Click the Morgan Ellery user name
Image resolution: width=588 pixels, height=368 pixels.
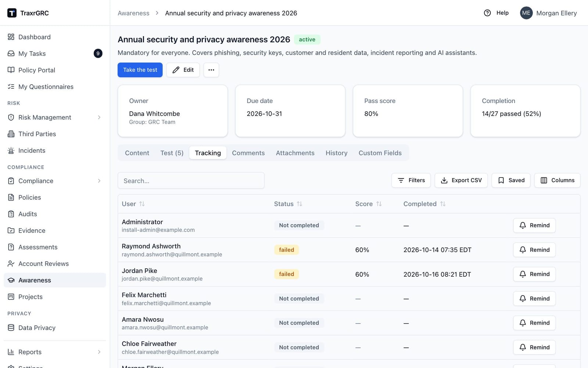(556, 13)
